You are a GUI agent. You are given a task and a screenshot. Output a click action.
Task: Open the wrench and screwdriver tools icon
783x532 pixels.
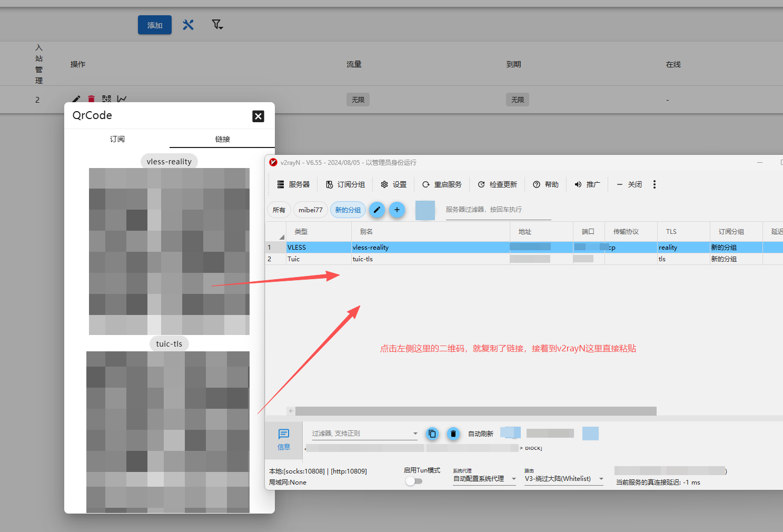[188, 25]
